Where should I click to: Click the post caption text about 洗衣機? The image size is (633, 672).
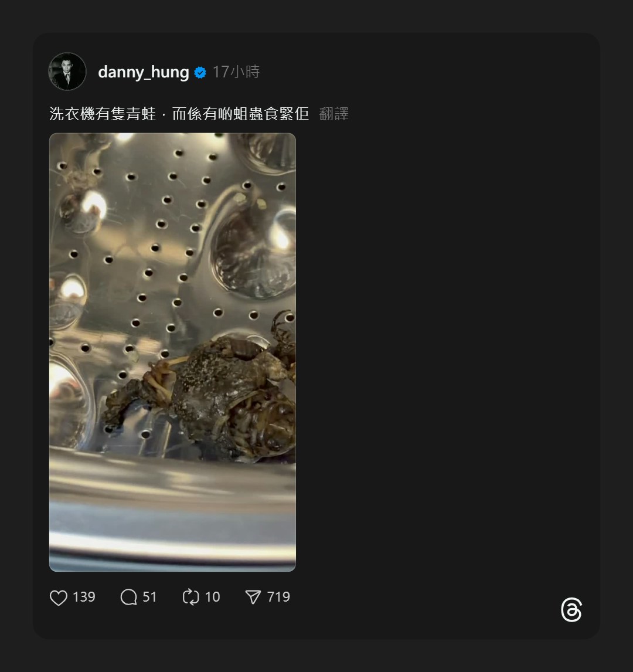click(x=179, y=114)
